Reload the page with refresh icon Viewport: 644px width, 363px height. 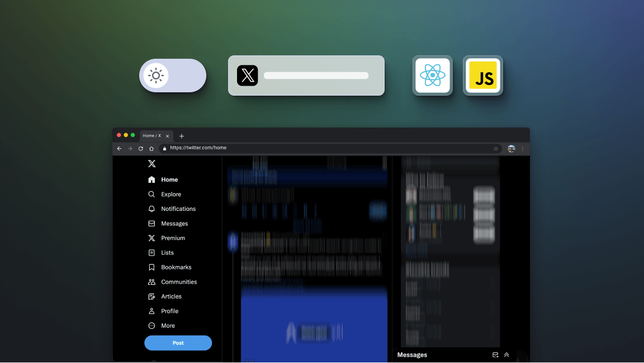click(x=140, y=148)
